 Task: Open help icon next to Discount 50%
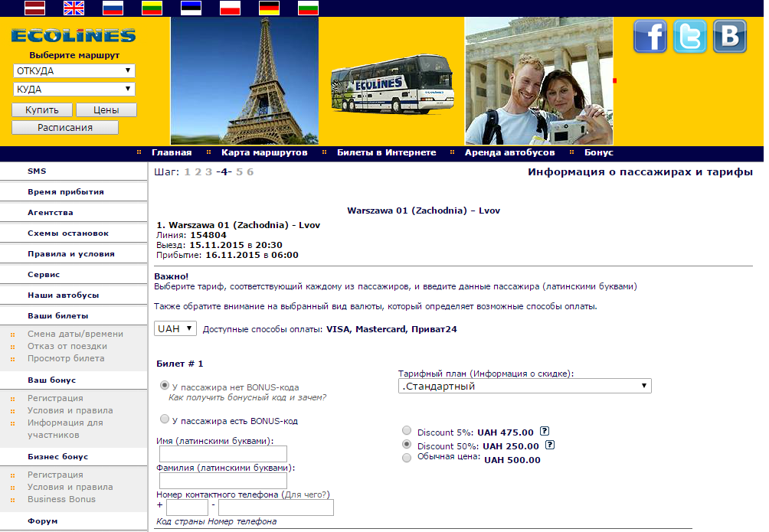[x=550, y=445]
